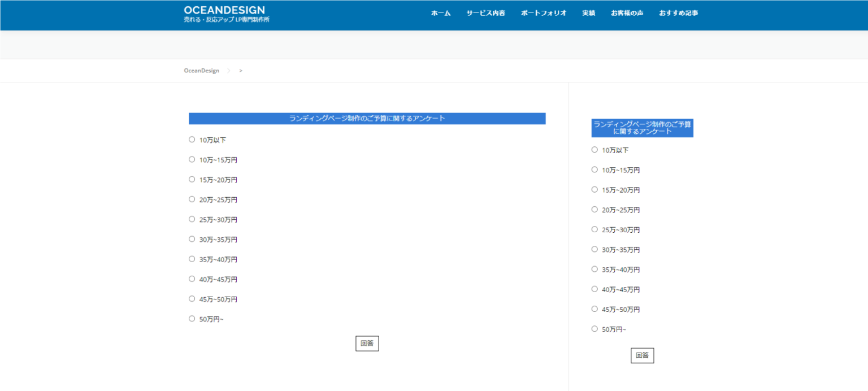Choose 40万~45万円 in the sidebar form
The height and width of the screenshot is (391, 868).
coord(594,289)
